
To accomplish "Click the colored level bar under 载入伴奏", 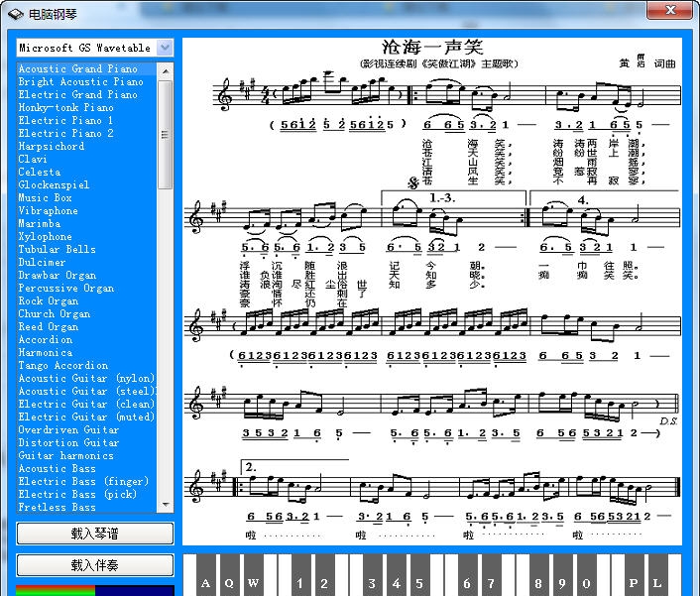I will point(94,590).
